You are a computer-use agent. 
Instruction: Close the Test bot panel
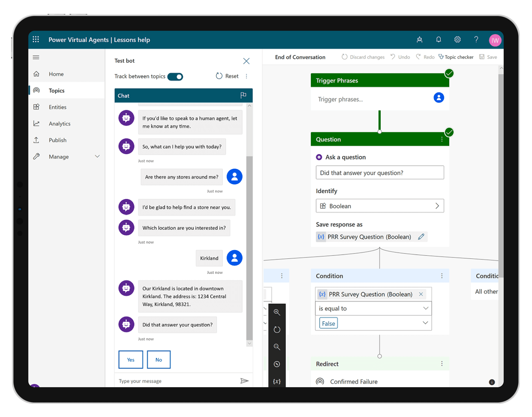(246, 61)
